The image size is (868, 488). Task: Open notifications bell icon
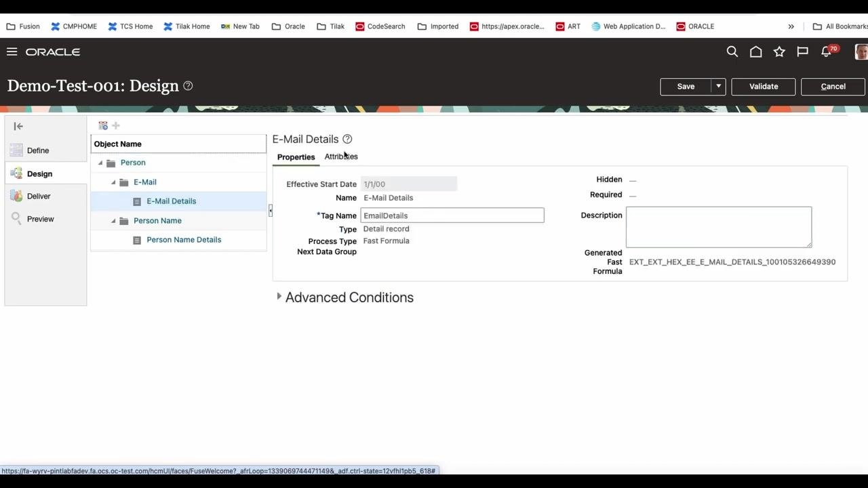(x=826, y=52)
